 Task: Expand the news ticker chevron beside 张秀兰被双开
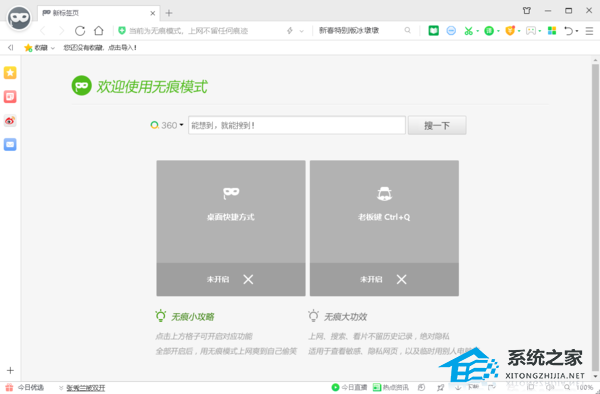click(61, 388)
